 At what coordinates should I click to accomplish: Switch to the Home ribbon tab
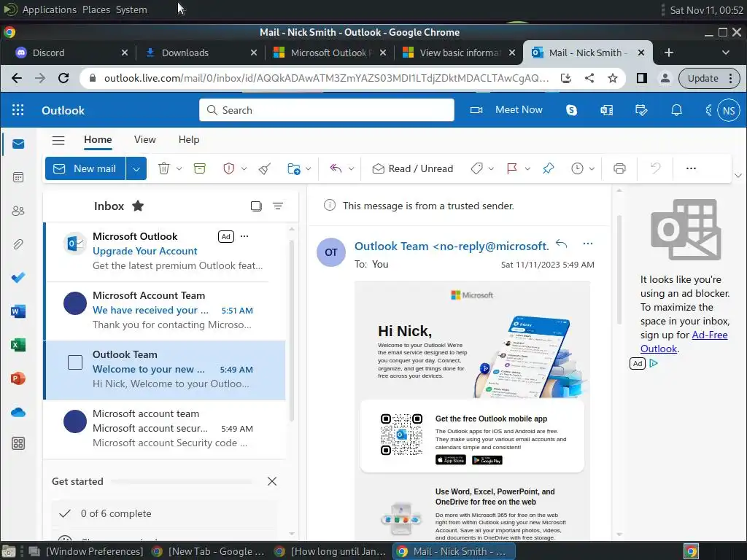pos(98,139)
